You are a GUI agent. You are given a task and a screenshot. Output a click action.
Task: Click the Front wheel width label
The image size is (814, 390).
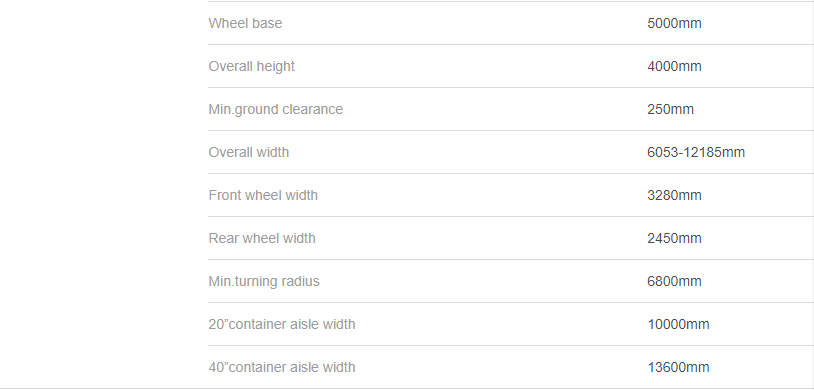(263, 195)
